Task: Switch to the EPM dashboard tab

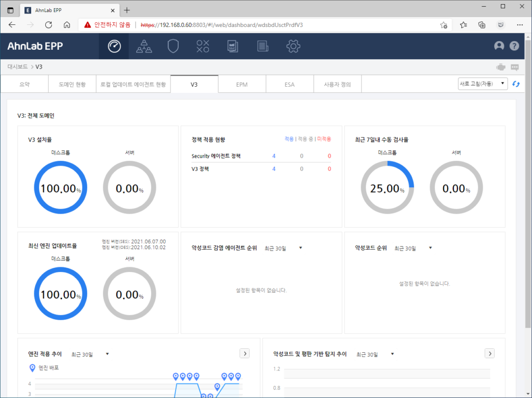Action: tap(242, 84)
